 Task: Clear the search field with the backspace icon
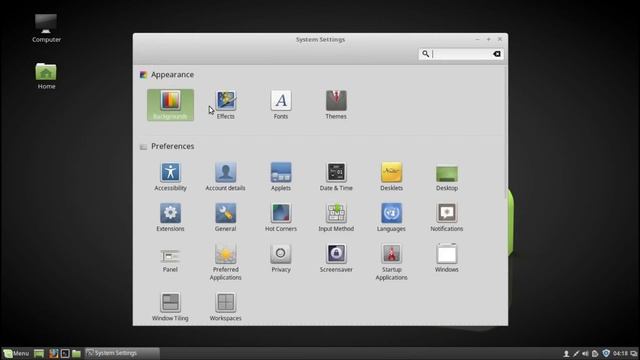(497, 54)
